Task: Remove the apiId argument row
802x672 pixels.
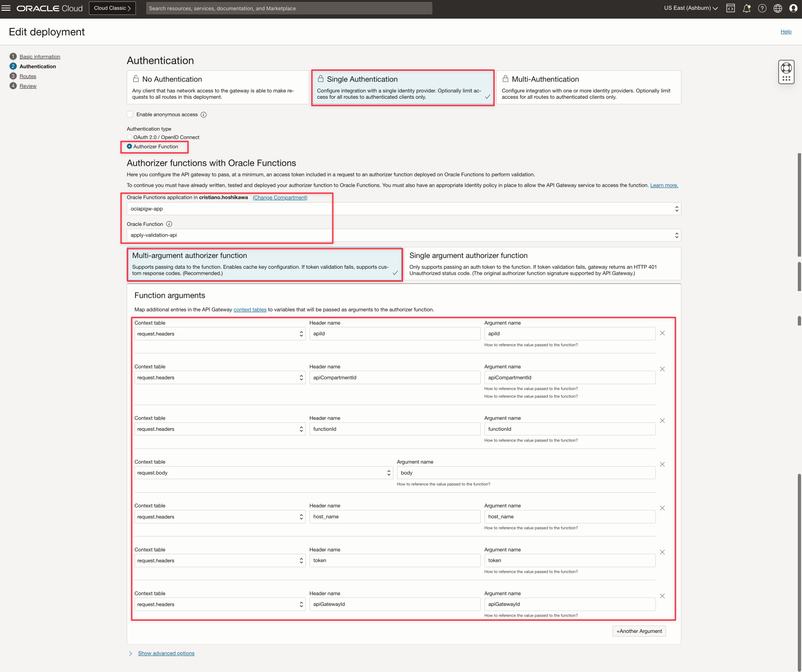Action: 662,333
